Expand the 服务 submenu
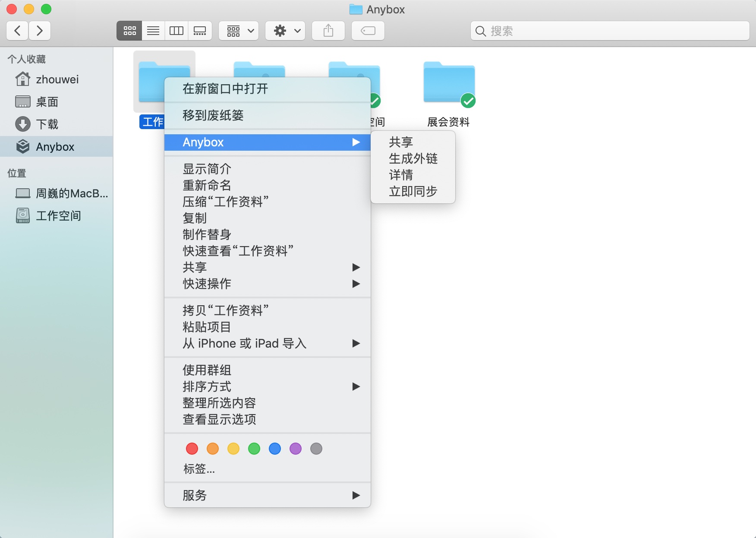756x538 pixels. click(268, 495)
